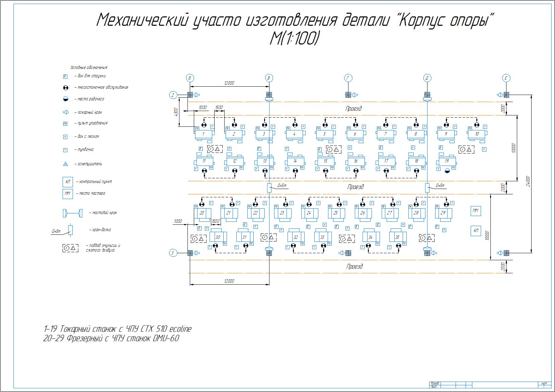Screen dimensions: 555x392
Task: Select the sand box legend symbol
Action: pos(65,137)
